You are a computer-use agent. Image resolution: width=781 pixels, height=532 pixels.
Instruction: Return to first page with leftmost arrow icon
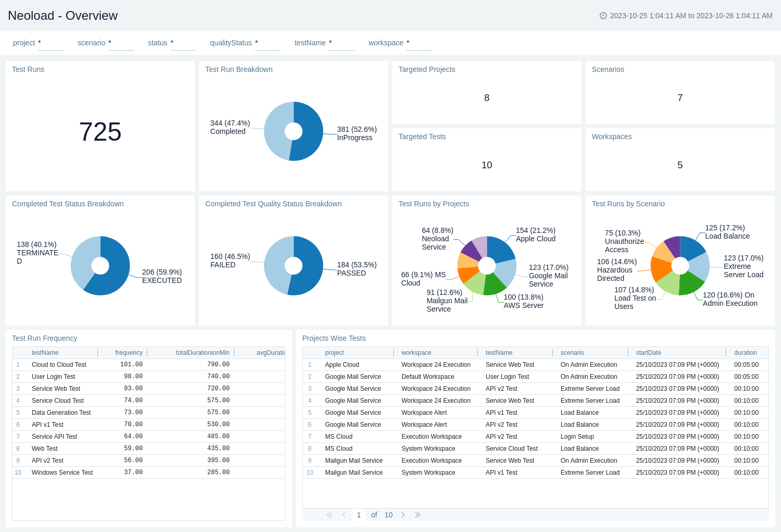pos(329,515)
